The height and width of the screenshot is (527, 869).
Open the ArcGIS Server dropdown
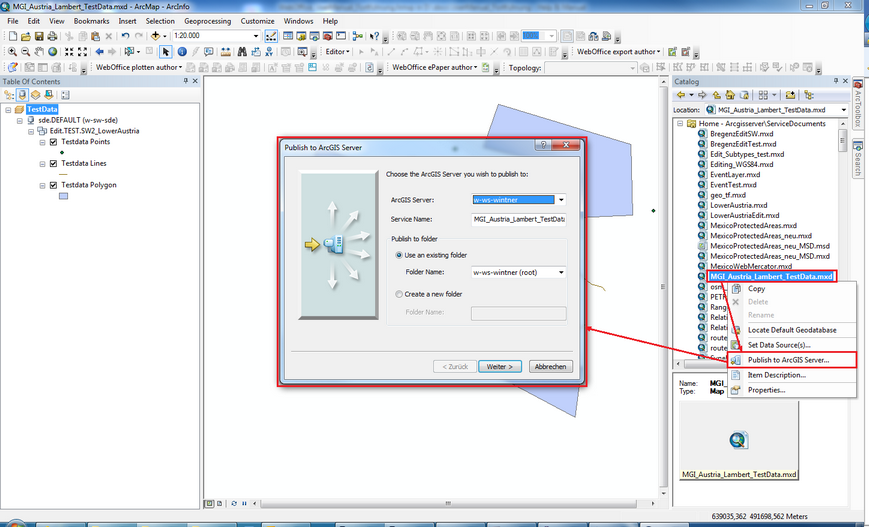(x=561, y=200)
